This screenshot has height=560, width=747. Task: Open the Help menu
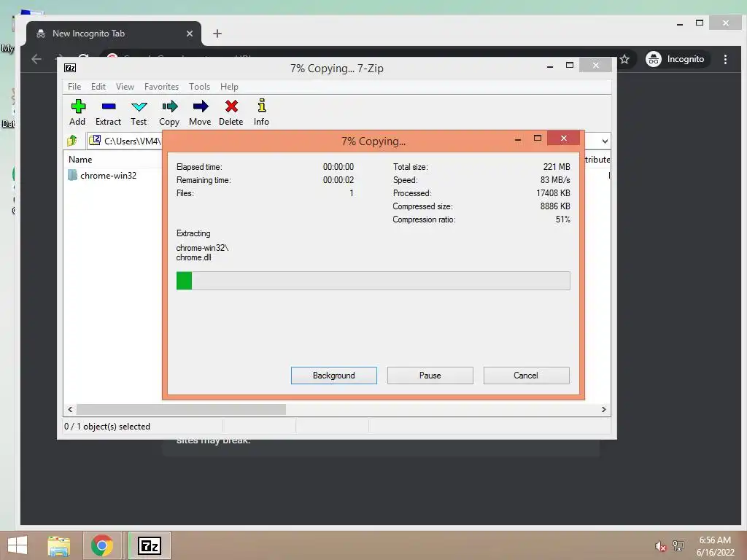click(229, 87)
